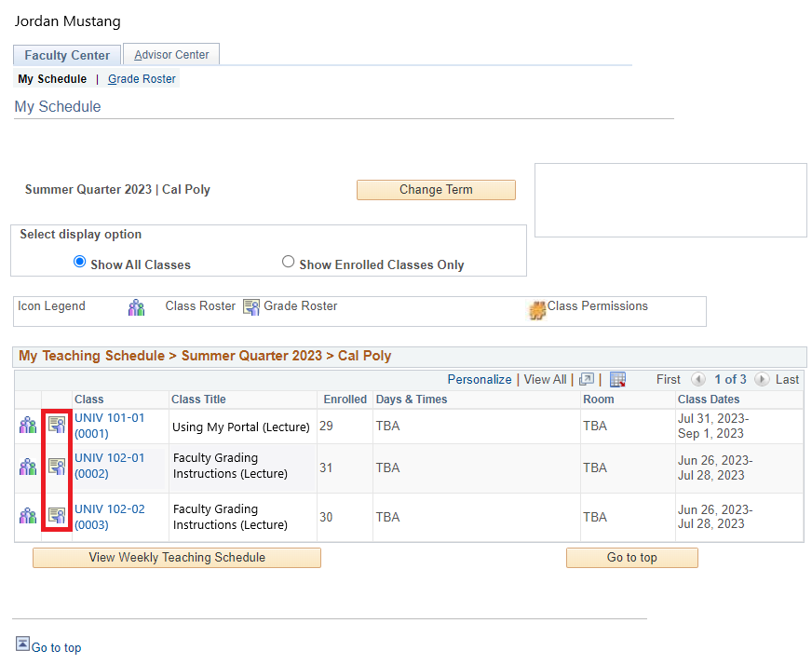Open grade roster icon for UNIV 102-02

(x=57, y=516)
